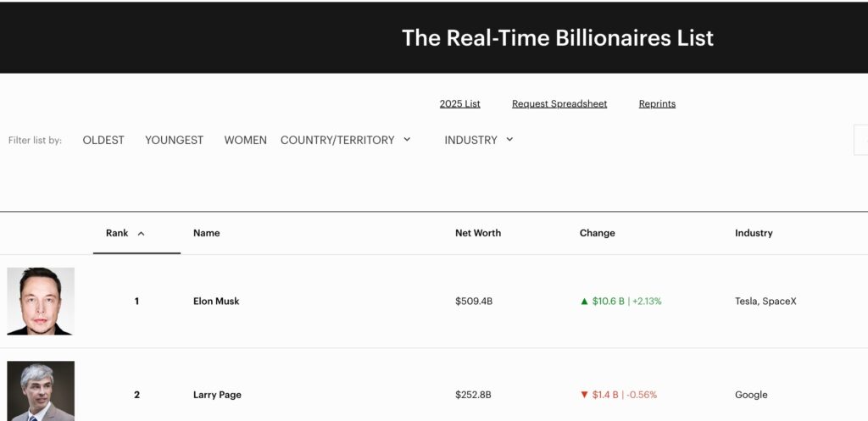Open the 2025 List link
The image size is (868, 421).
click(x=459, y=104)
